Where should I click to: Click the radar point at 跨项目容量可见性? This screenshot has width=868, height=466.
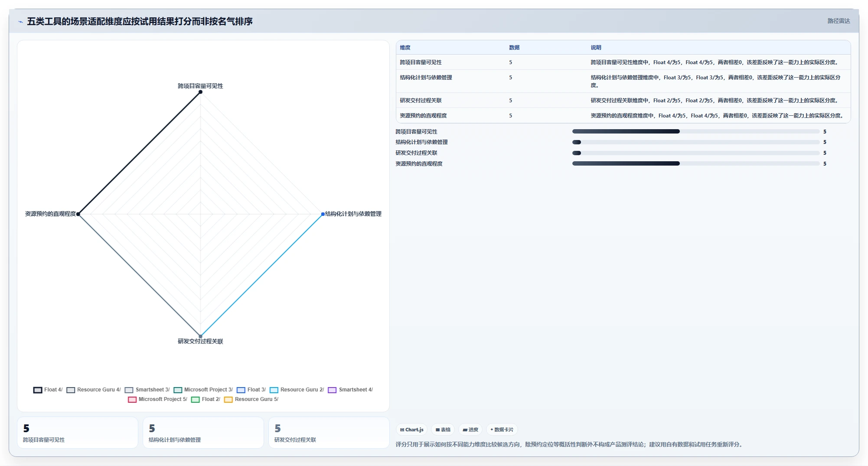(200, 92)
